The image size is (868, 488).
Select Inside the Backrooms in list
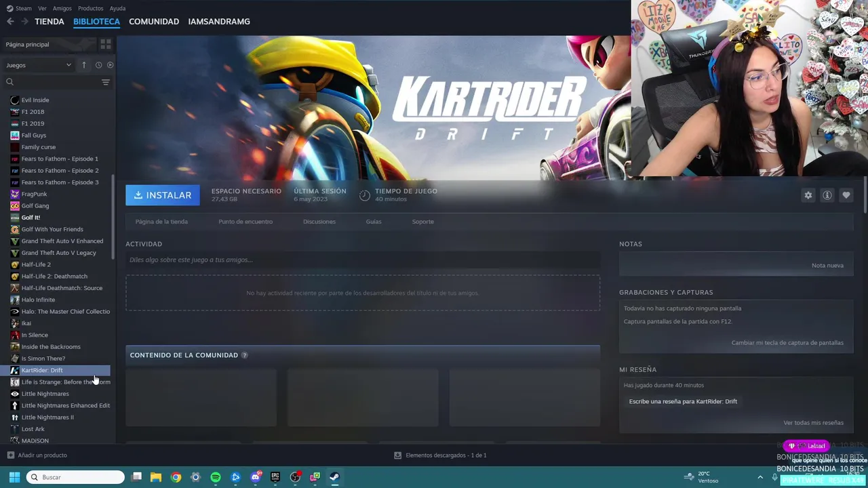51,347
